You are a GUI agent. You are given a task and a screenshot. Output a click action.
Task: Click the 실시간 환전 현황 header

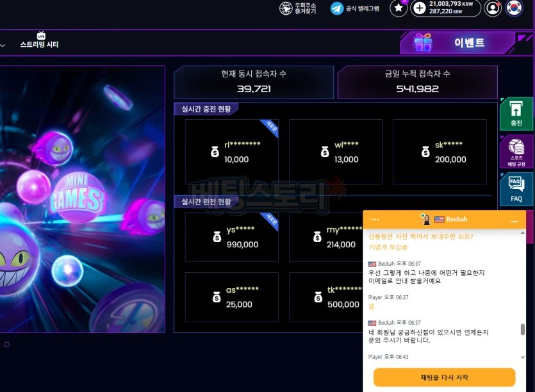coord(206,202)
